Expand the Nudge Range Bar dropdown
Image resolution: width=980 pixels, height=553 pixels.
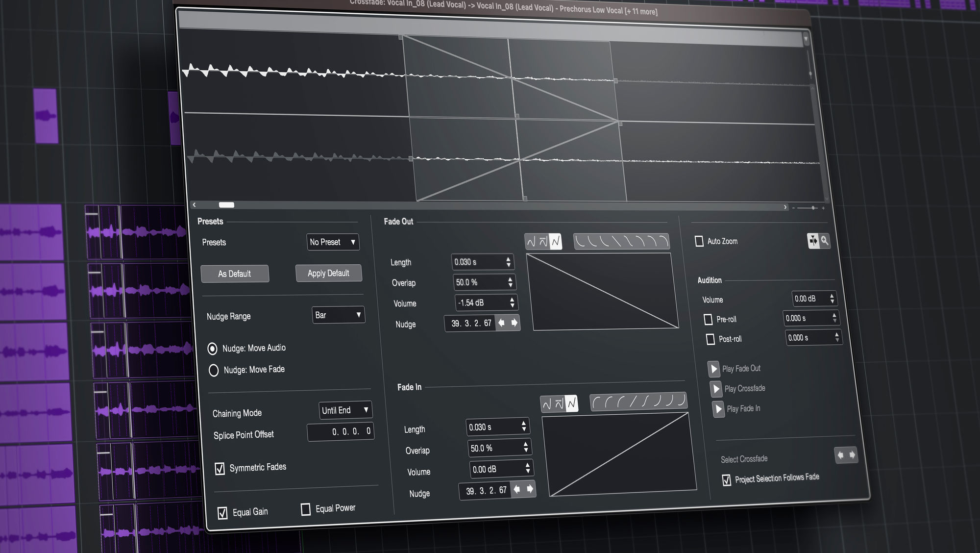(338, 315)
